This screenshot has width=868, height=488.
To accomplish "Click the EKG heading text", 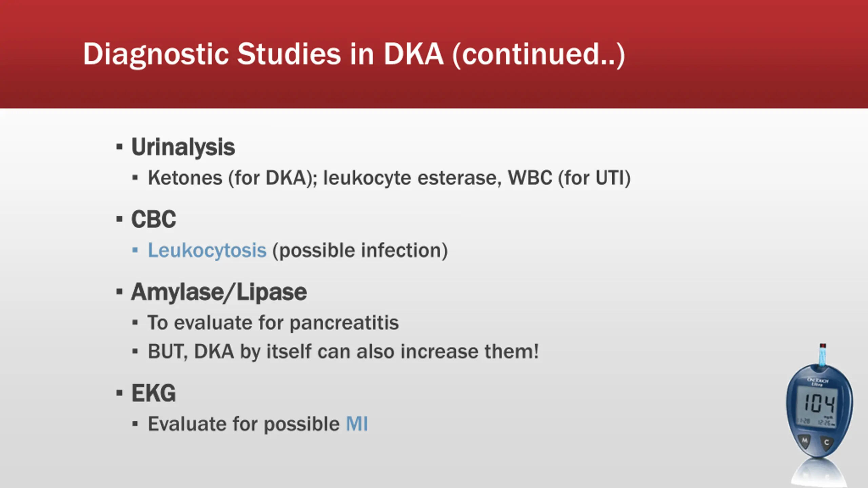I will 154,393.
